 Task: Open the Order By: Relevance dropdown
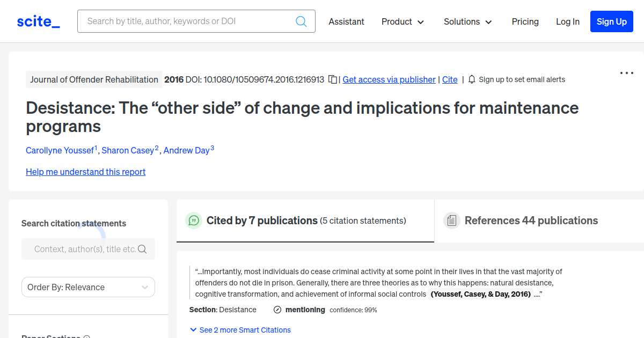[88, 287]
